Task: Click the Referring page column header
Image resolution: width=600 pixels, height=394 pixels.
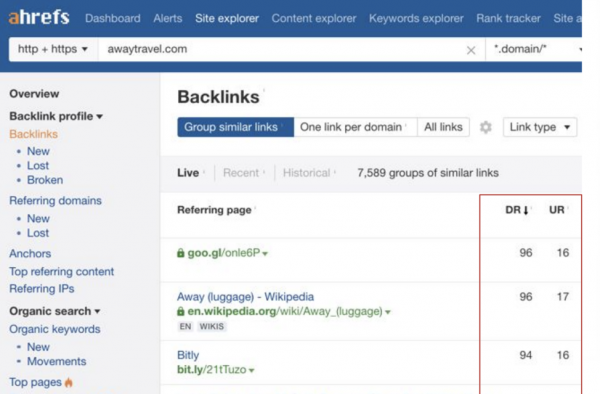Action: tap(214, 210)
